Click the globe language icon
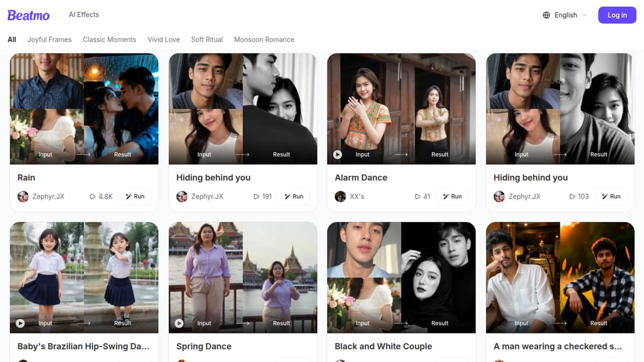The height and width of the screenshot is (362, 644). click(x=546, y=15)
